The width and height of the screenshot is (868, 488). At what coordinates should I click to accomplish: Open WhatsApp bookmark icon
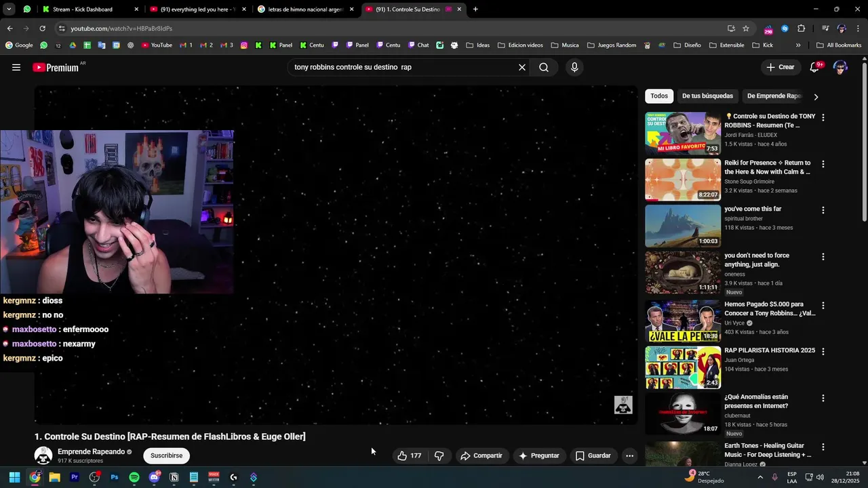coord(44,45)
